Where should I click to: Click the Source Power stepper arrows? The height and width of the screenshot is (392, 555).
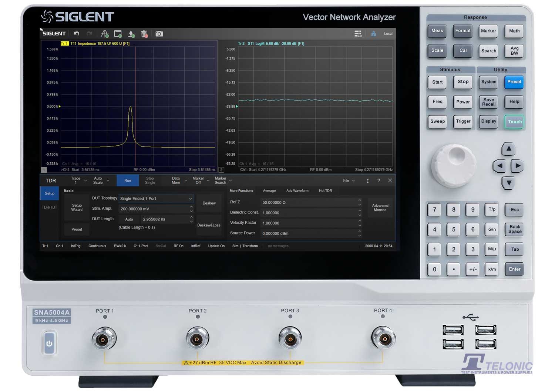coord(360,233)
